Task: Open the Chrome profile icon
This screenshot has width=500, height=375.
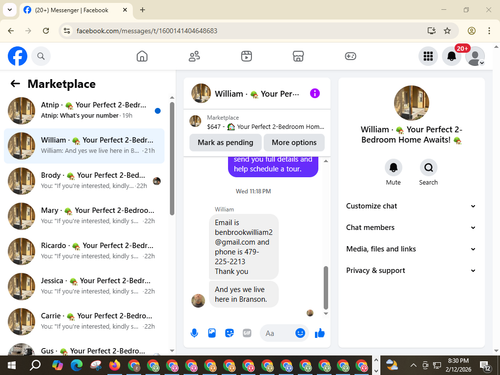Action: pyautogui.click(x=471, y=31)
